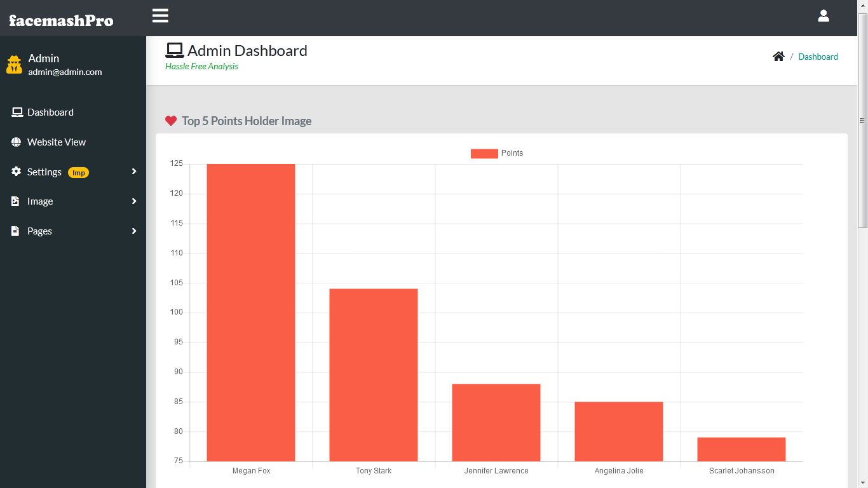
Task: Expand the Pages submenu chevron
Action: [134, 231]
